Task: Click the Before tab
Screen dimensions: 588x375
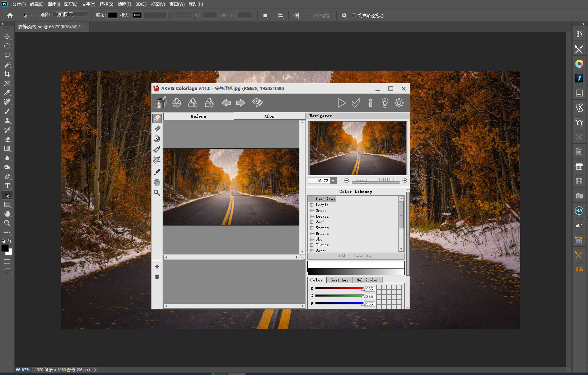Action: [199, 116]
